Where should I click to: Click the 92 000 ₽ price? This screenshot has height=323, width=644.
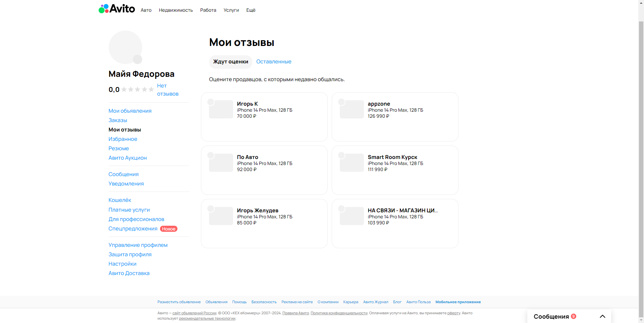pyautogui.click(x=247, y=170)
